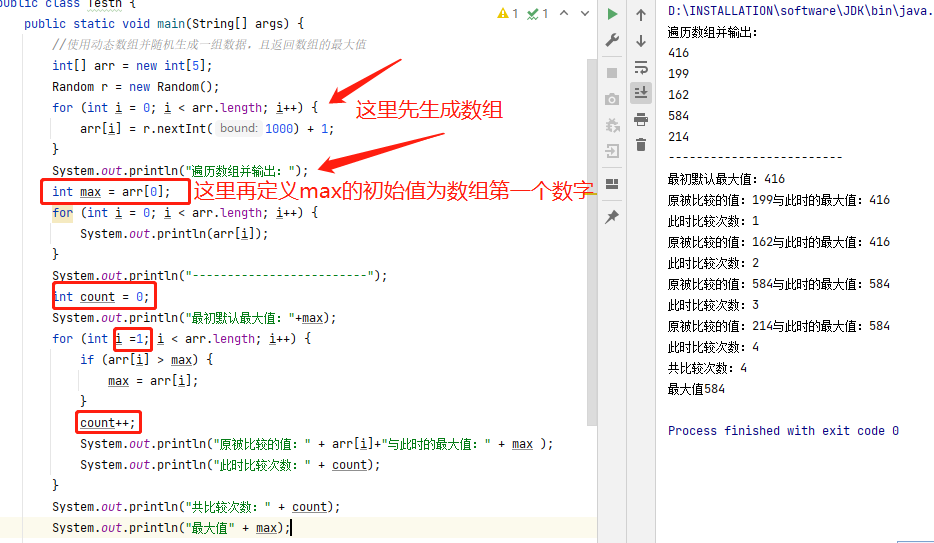The image size is (934, 543).
Task: Click the line 'Random r = new Random();'
Action: [x=136, y=87]
